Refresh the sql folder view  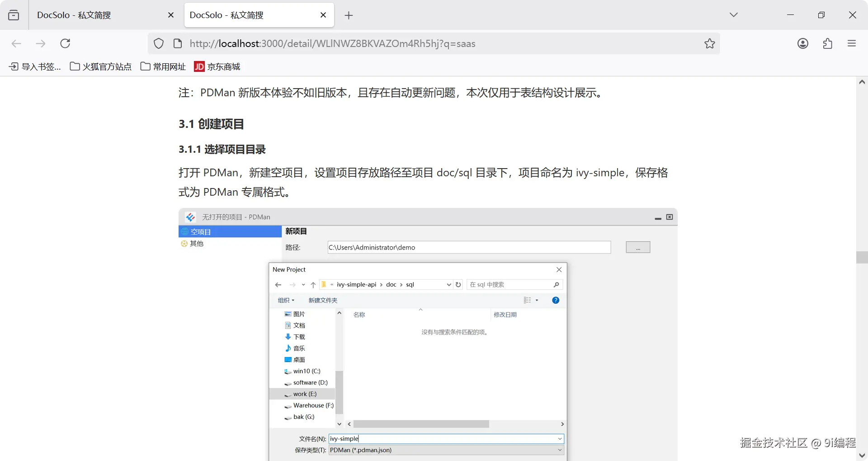458,285
